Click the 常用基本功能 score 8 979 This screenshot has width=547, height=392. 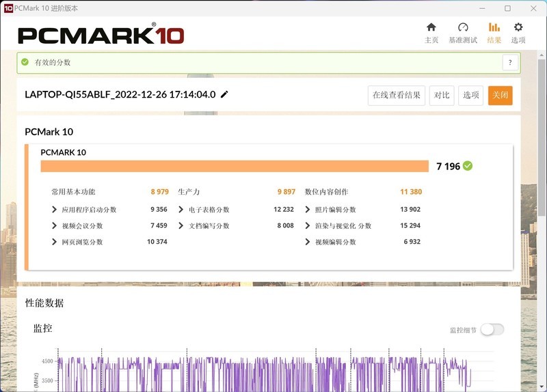pos(160,192)
